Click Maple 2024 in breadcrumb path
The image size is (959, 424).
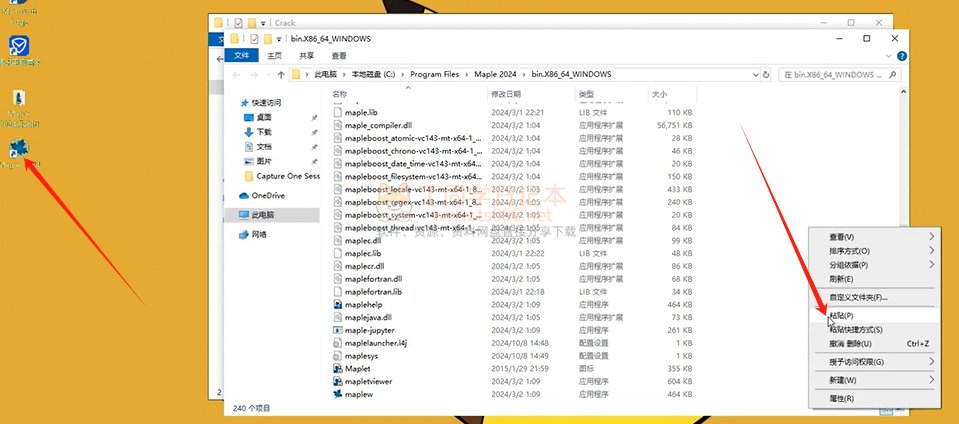494,75
